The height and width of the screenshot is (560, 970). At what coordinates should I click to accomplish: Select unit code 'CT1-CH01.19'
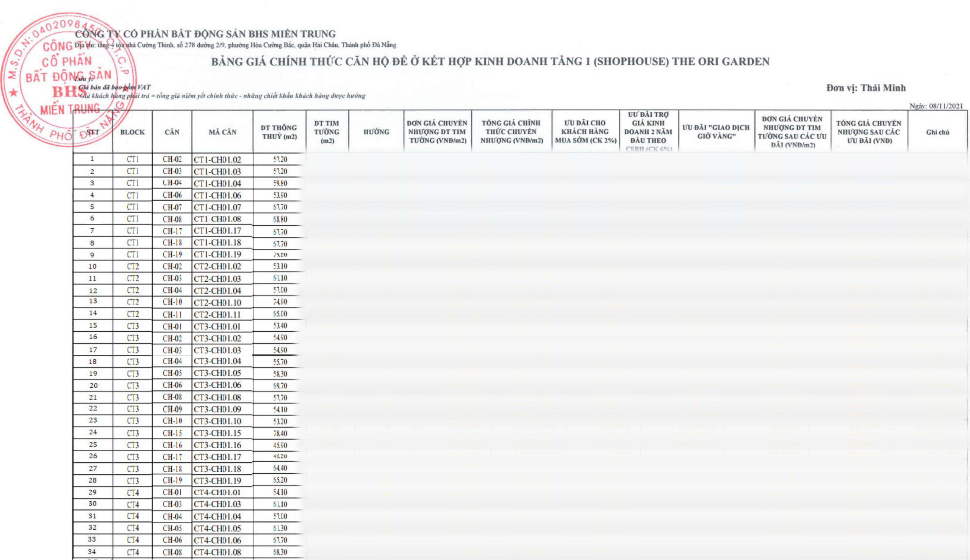point(217,254)
